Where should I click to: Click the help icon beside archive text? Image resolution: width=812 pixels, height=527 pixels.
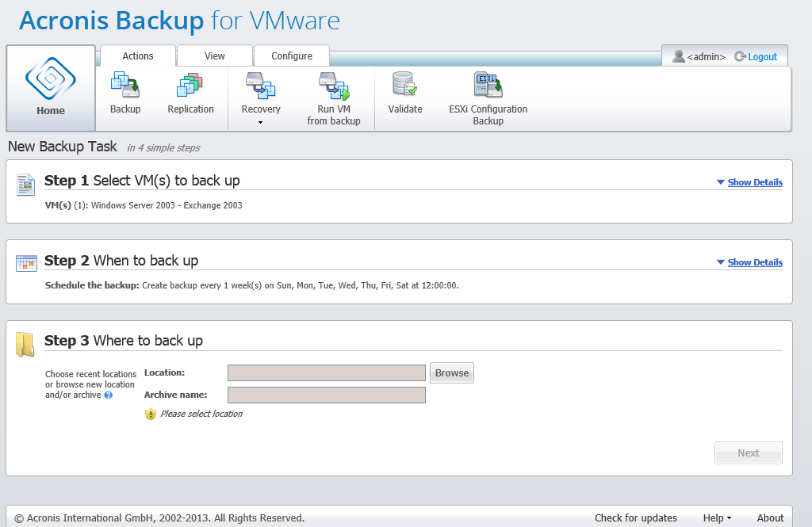pyautogui.click(x=109, y=395)
